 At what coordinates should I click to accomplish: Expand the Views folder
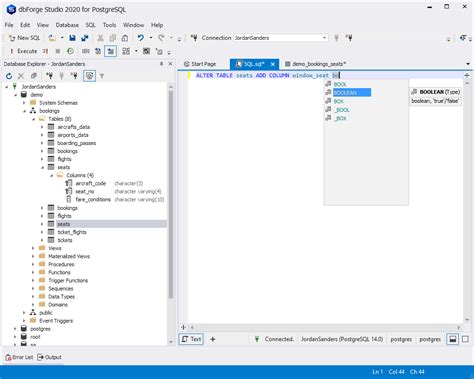pos(33,248)
